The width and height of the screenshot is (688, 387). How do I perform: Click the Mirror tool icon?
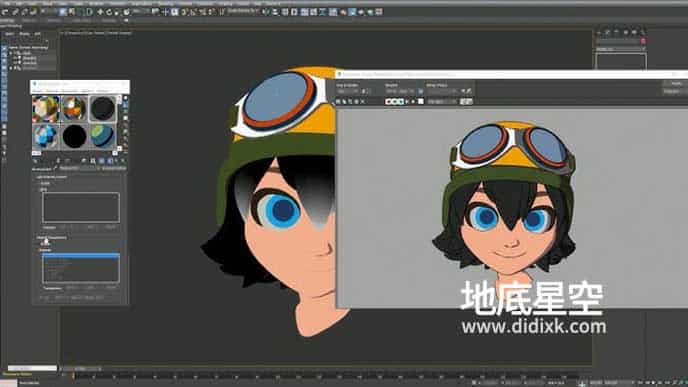[266, 12]
